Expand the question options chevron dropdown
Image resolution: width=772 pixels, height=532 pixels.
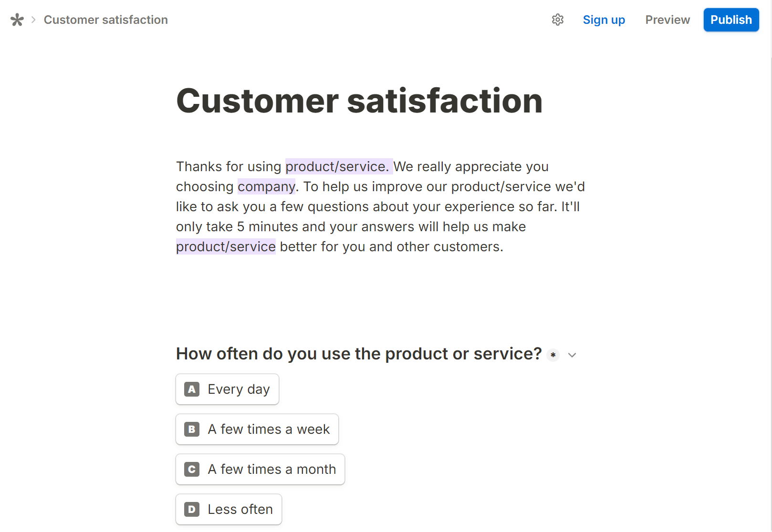[x=572, y=355]
